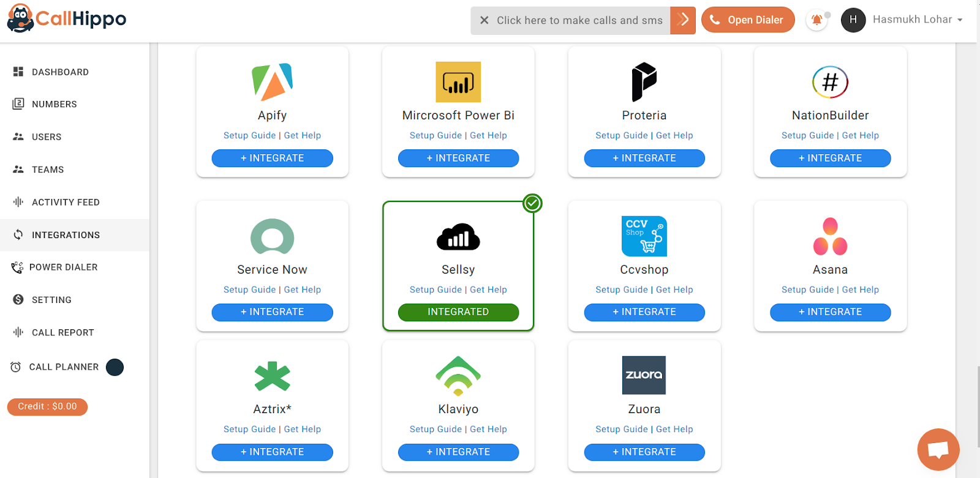Click the Klaviyo card title
This screenshot has width=980, height=478.
pos(458,409)
